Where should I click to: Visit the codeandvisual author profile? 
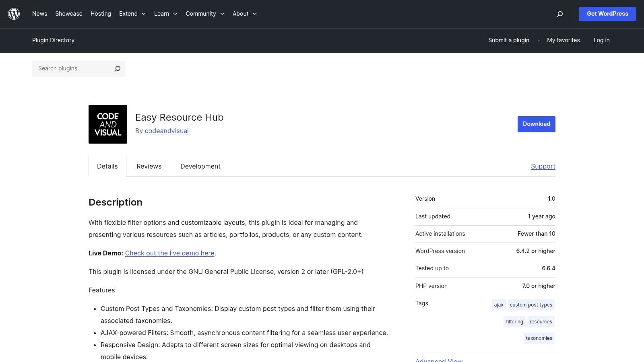[x=166, y=131]
